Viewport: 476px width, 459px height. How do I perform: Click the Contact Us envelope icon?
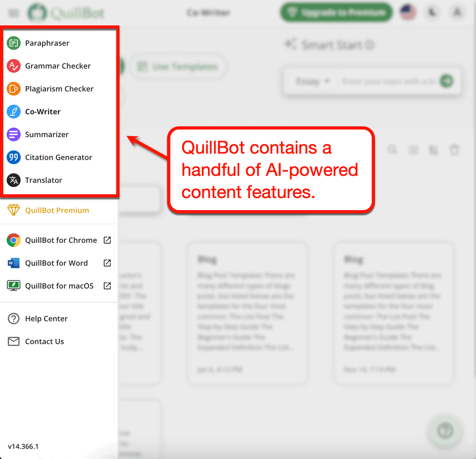pyautogui.click(x=13, y=341)
